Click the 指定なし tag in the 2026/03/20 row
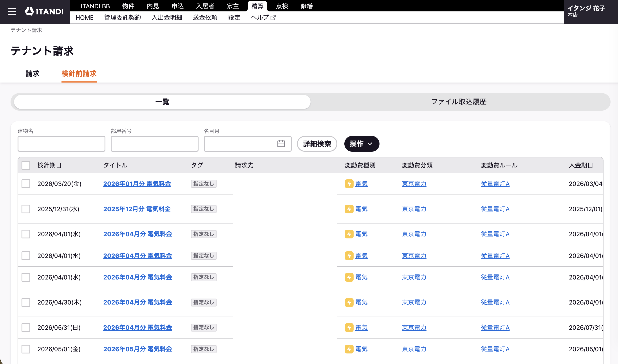618x364 pixels. (204, 184)
